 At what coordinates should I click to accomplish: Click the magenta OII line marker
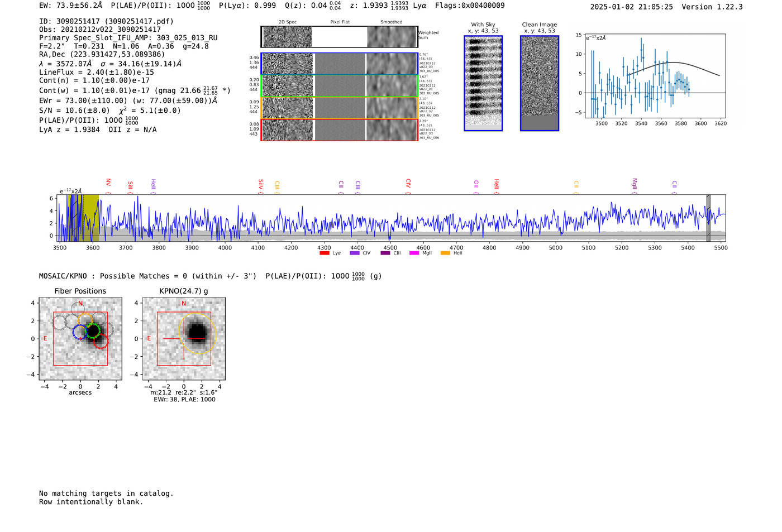476,185
